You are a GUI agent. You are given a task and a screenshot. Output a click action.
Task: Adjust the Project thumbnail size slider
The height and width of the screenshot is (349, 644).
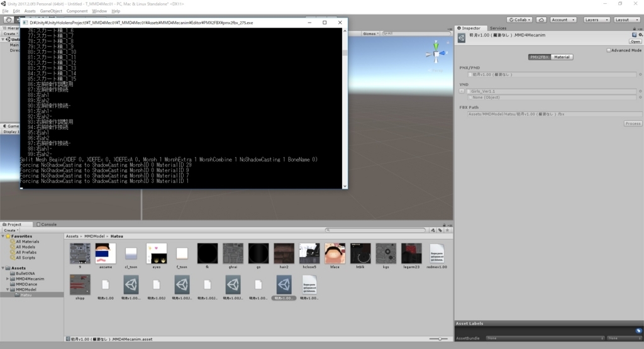pos(440,339)
